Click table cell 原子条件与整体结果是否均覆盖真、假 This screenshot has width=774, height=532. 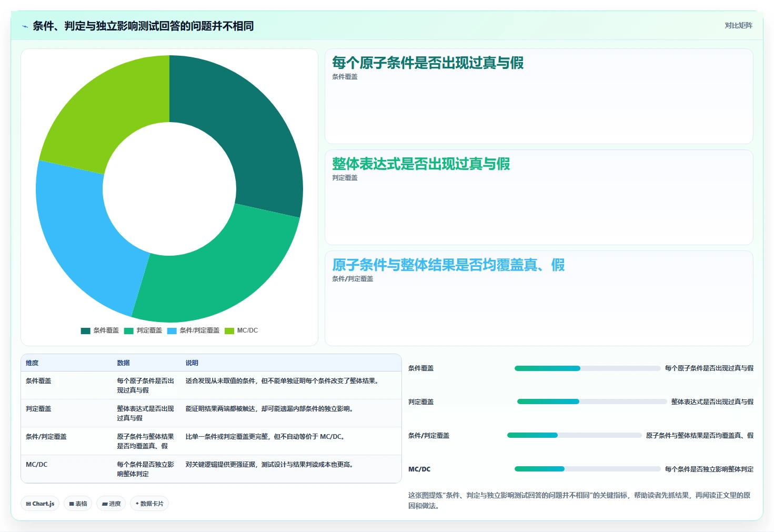[x=146, y=441]
